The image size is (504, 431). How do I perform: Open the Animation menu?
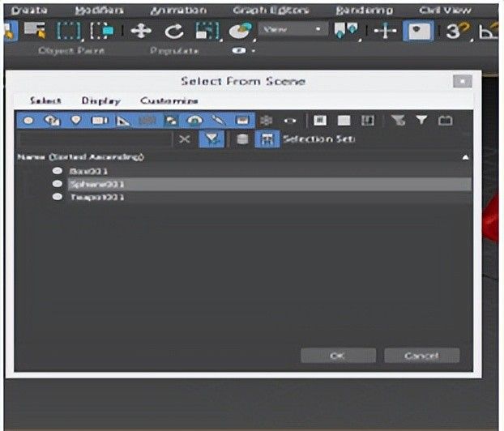(x=178, y=11)
